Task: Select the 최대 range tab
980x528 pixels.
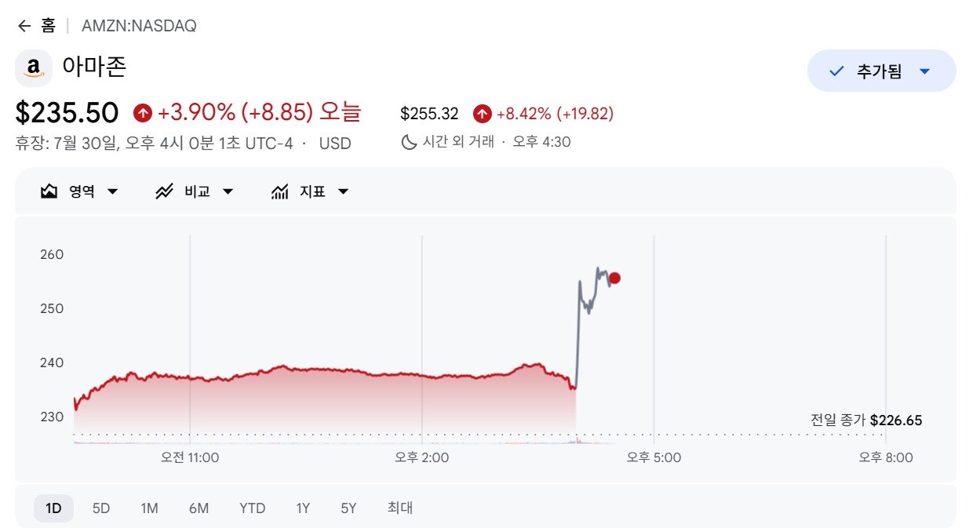Action: [x=400, y=508]
